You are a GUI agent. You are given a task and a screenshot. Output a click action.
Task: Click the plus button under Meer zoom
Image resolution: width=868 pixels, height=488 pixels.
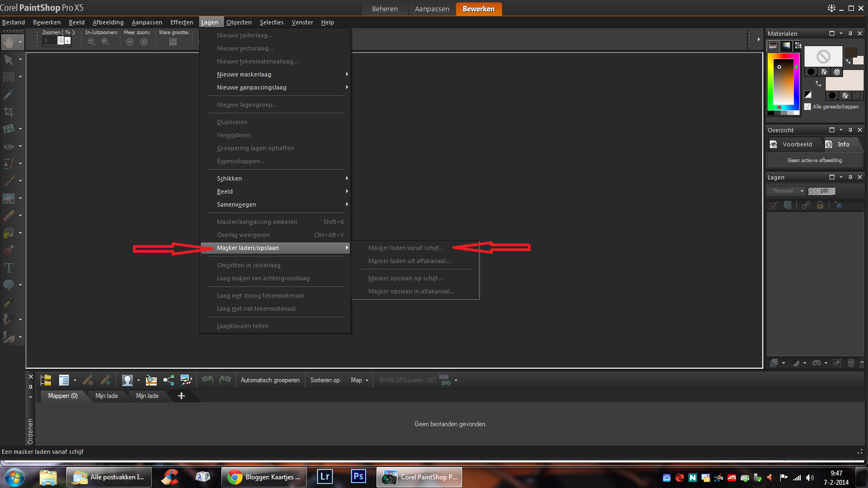coord(144,42)
